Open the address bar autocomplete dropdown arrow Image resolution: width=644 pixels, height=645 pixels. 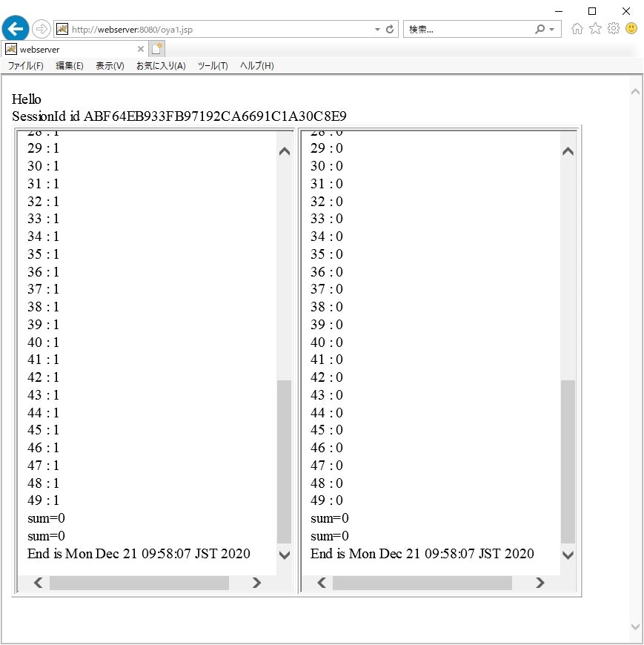[x=377, y=29]
